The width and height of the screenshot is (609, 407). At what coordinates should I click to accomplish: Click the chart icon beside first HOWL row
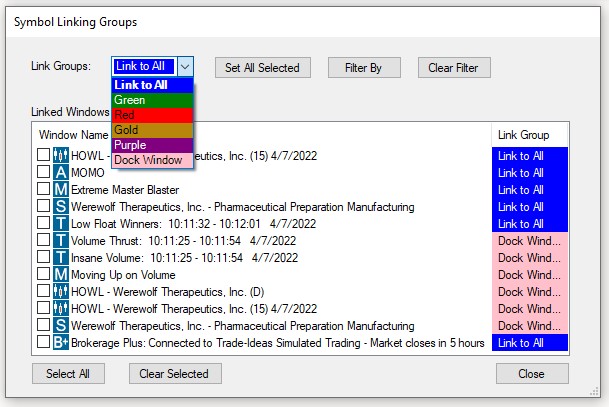tap(61, 156)
